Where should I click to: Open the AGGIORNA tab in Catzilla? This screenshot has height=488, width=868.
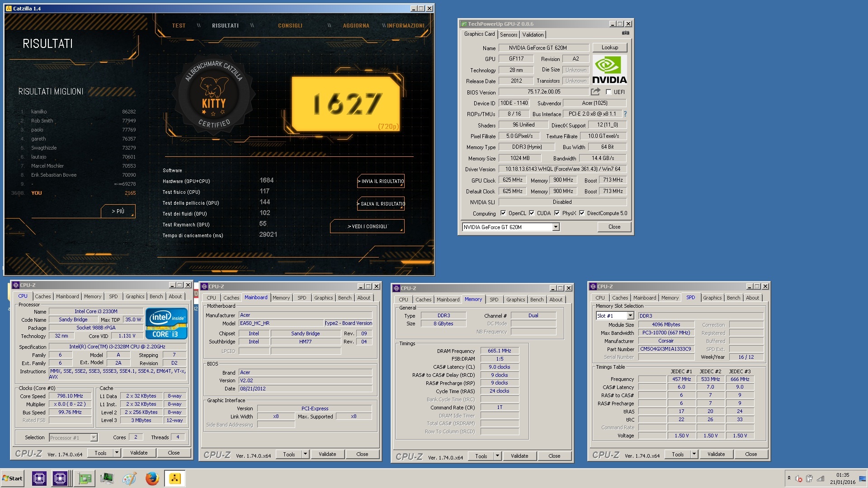356,26
